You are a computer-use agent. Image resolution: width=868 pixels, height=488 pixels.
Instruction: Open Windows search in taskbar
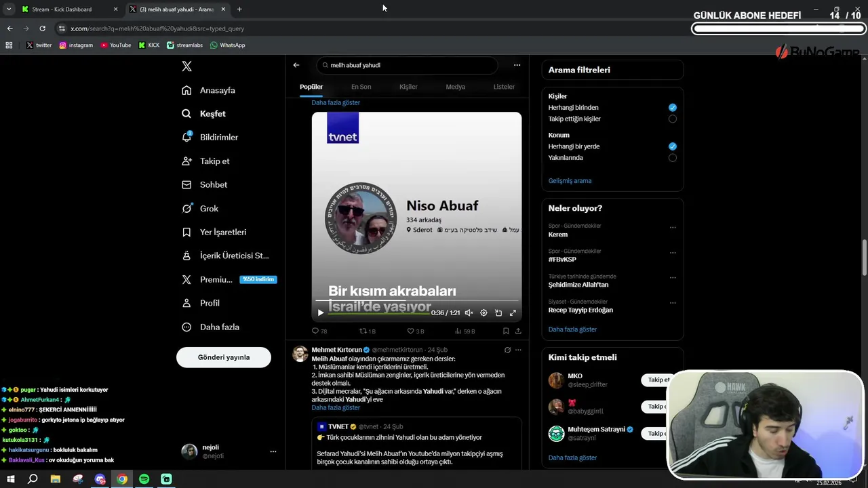(33, 479)
